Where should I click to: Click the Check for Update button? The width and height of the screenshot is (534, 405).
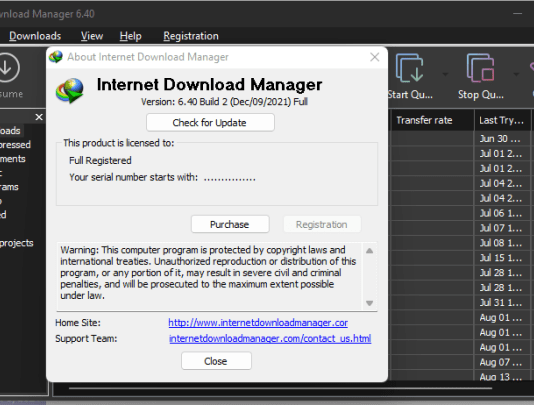point(210,123)
